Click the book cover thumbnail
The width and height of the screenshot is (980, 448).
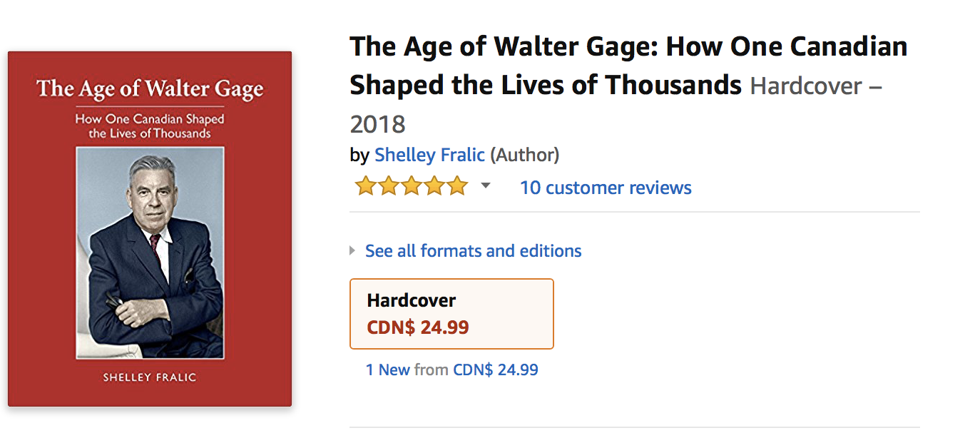(149, 228)
